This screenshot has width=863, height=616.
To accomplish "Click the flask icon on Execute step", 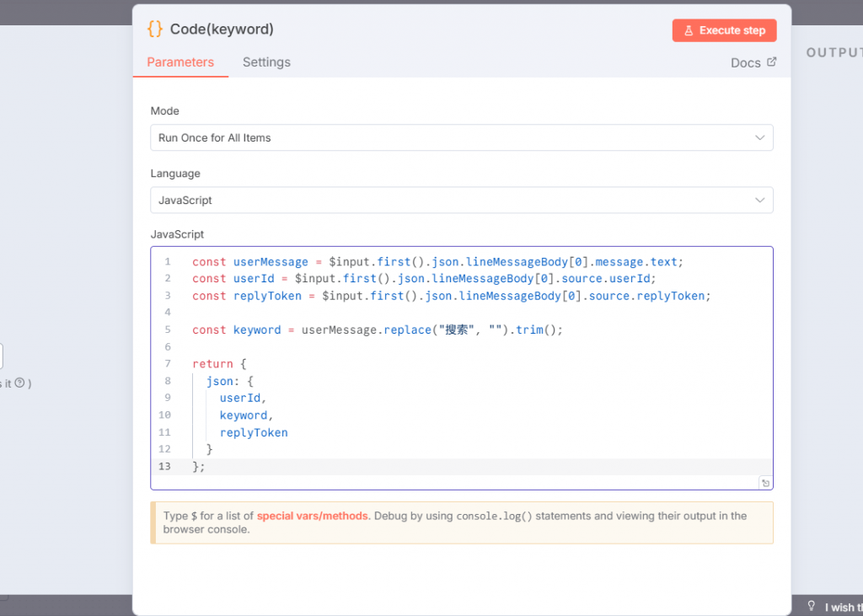I will coord(689,30).
